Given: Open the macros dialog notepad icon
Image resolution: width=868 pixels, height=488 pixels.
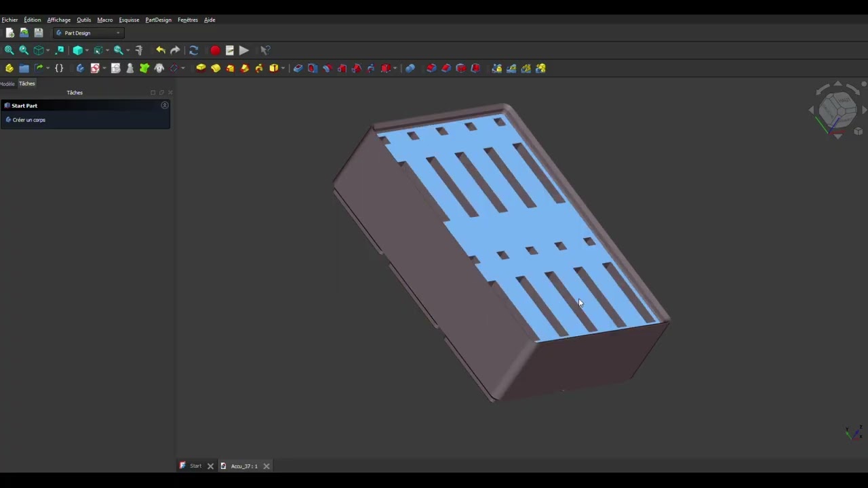Looking at the screenshot, I should (x=230, y=50).
